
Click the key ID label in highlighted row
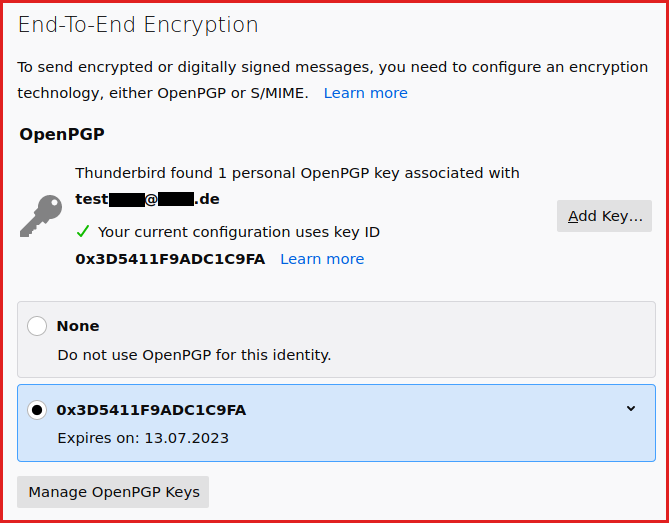pos(151,410)
